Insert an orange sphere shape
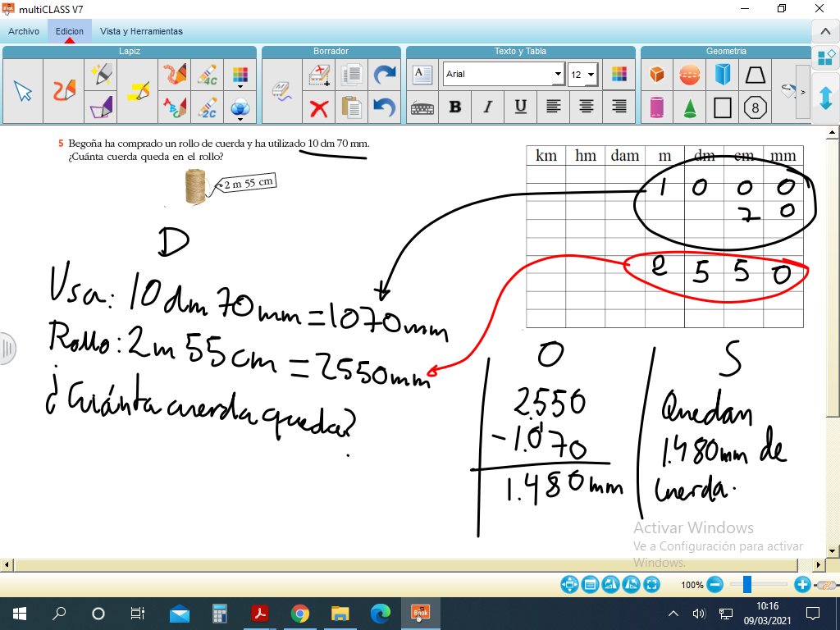Image resolution: width=840 pixels, height=630 pixels. point(689,75)
